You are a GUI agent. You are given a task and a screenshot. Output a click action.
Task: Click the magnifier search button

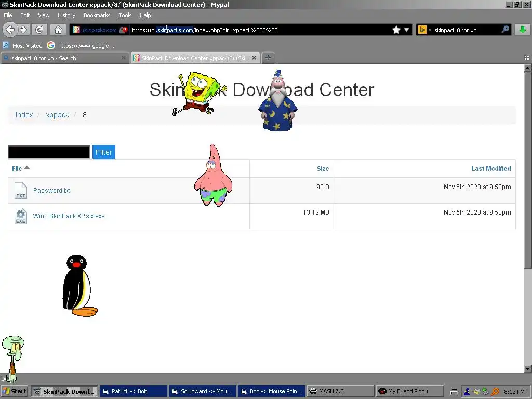(x=505, y=30)
